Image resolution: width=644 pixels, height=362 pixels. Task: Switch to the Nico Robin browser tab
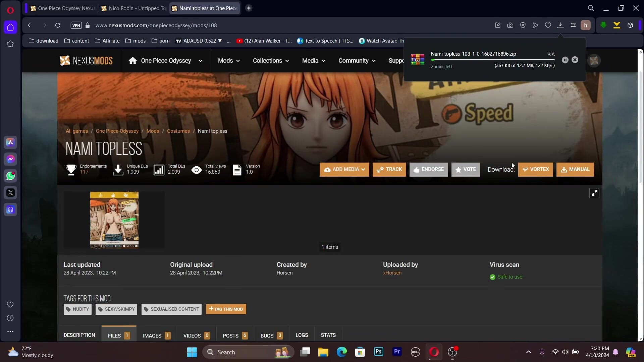[134, 8]
